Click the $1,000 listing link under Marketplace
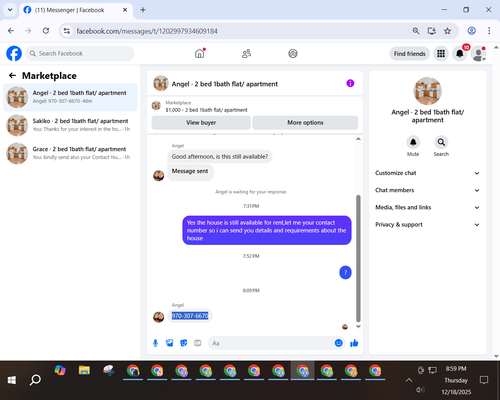500x400 pixels. click(206, 110)
